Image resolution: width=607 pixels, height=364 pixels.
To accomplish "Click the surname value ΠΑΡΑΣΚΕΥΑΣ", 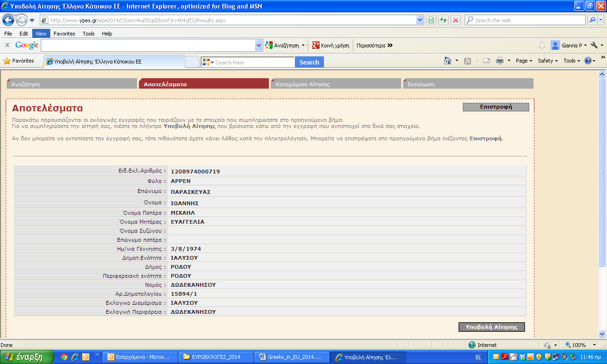I will [x=191, y=192].
